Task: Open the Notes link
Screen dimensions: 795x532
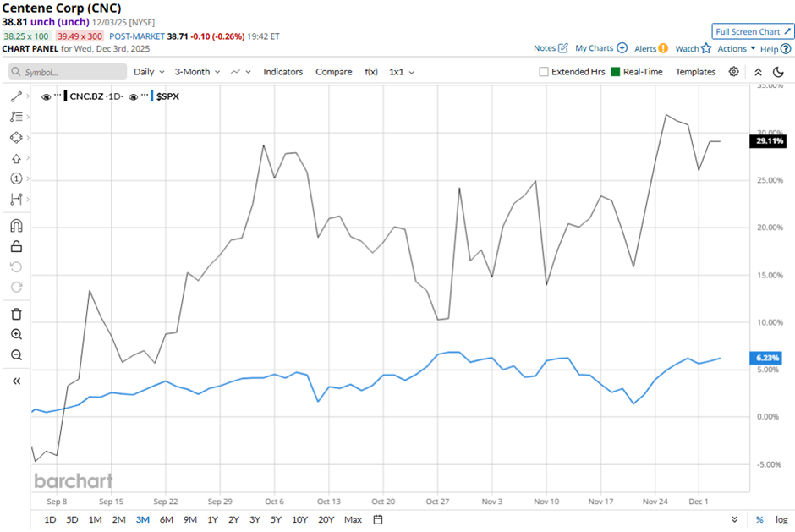Action: point(545,48)
